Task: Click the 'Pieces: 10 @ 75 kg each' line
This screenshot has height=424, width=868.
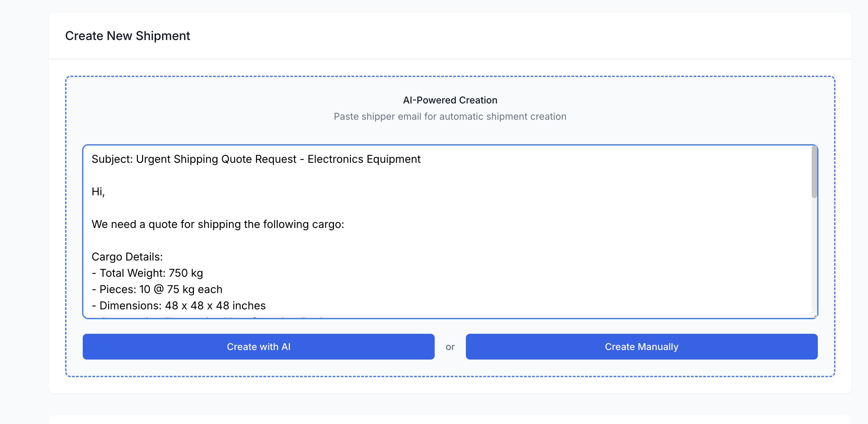Action: tap(161, 289)
